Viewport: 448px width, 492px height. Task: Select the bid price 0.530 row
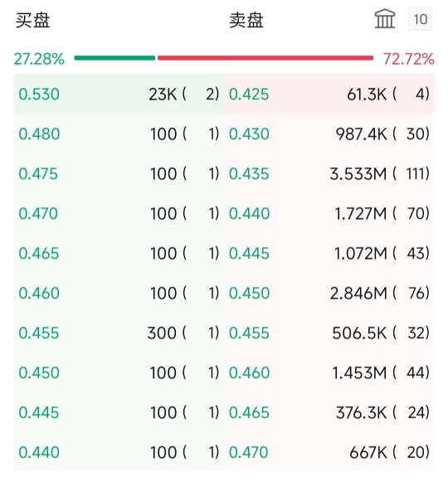click(x=119, y=94)
